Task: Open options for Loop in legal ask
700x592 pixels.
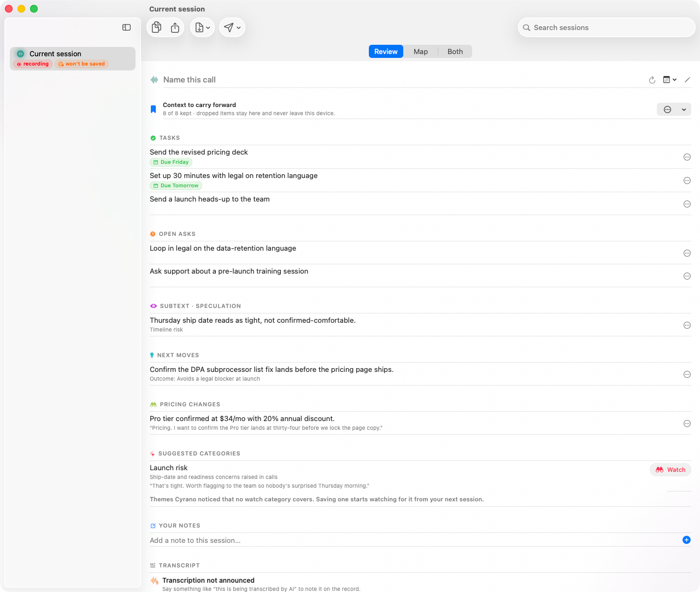Action: (687, 253)
